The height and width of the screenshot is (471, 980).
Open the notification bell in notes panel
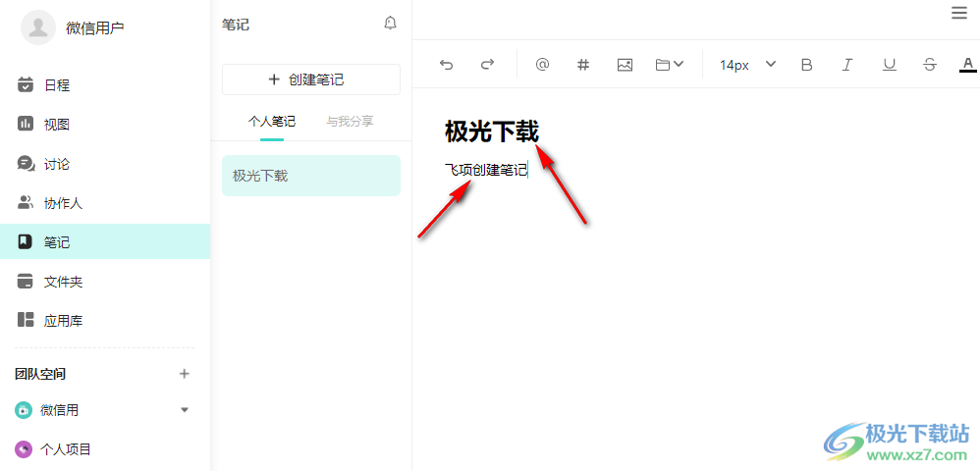tap(390, 24)
